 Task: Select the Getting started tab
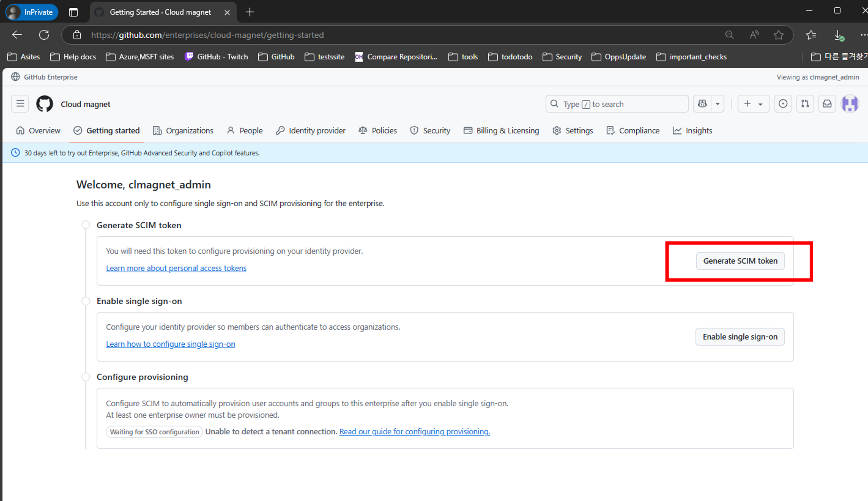pyautogui.click(x=107, y=130)
